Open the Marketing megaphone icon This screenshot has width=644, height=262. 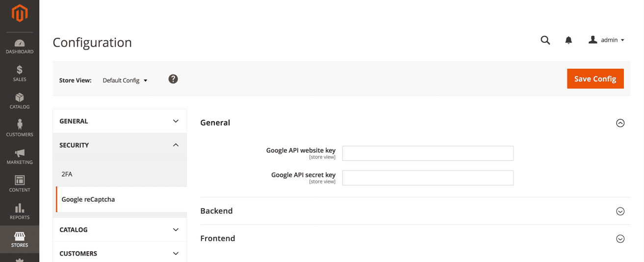tap(20, 153)
